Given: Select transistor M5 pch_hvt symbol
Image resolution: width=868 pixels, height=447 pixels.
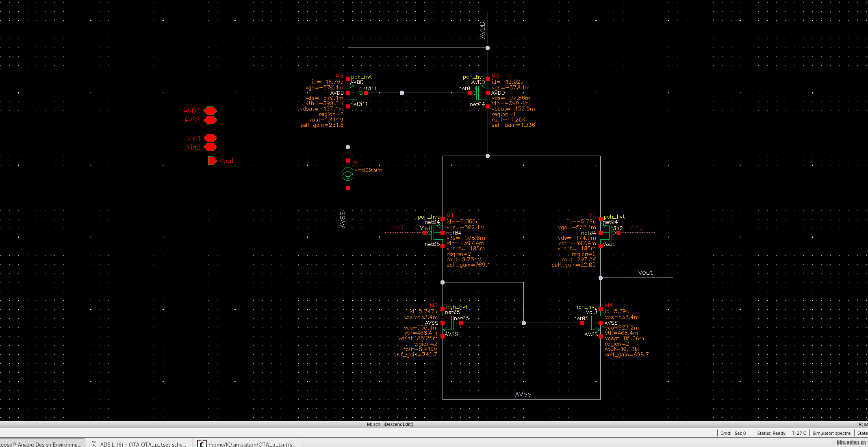Looking at the screenshot, I should [x=482, y=93].
